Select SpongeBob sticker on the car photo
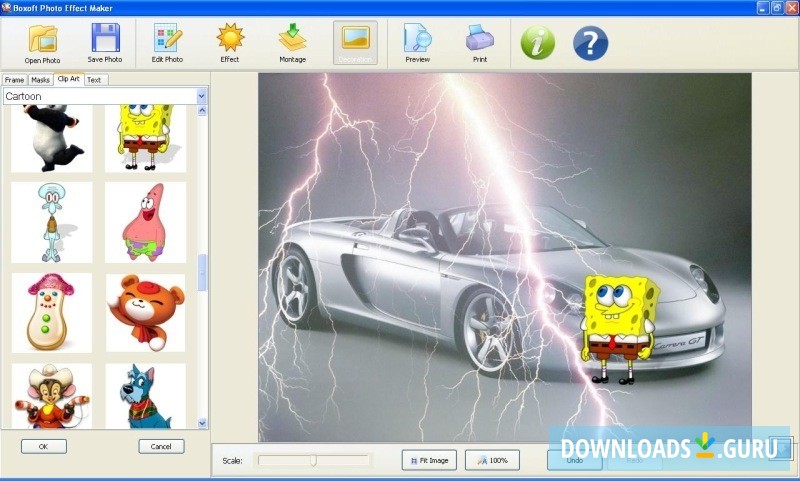800x481 pixels. [x=619, y=329]
